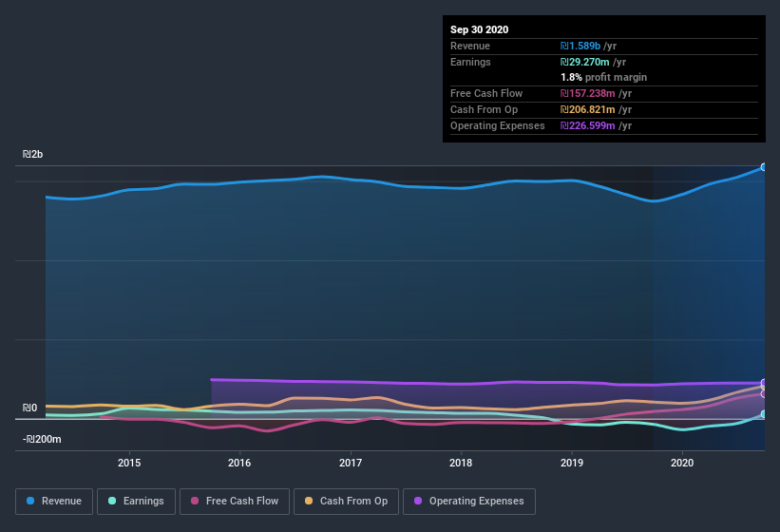Screen dimensions: 780x532
Task: Pick 2019 on the time axis
Action: (572, 463)
